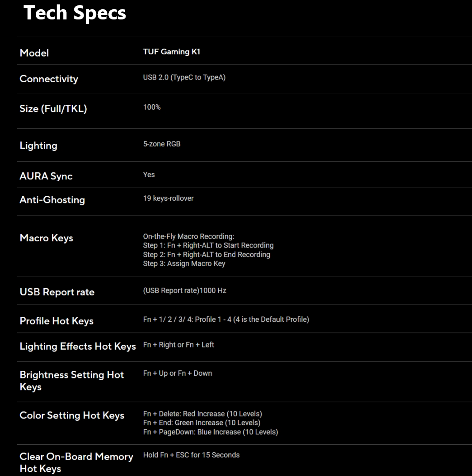
Task: Click the Brightness Setting Hot Keys label
Action: coord(72,381)
